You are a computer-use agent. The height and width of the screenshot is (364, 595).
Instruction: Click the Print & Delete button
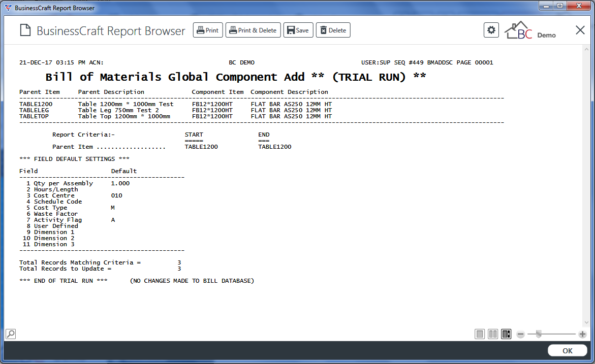[253, 30]
